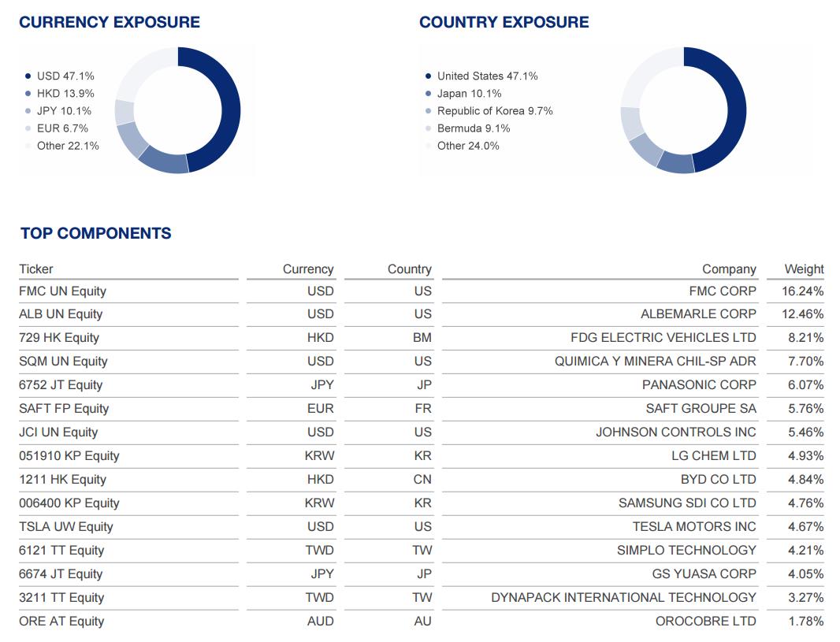Select the 6752 JT Equity ticker
This screenshot has height=642, width=840.
tap(61, 385)
